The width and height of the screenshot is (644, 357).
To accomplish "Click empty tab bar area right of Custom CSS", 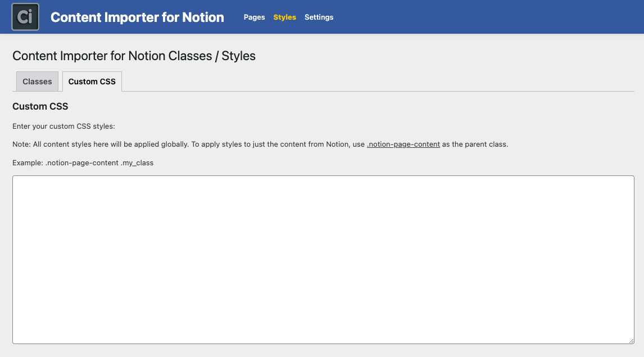I will (x=377, y=82).
